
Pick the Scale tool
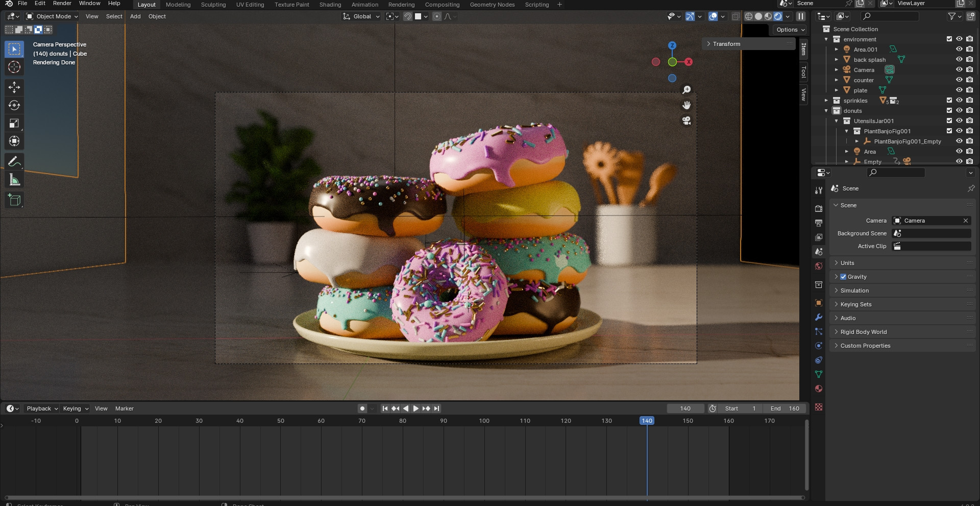tap(14, 123)
